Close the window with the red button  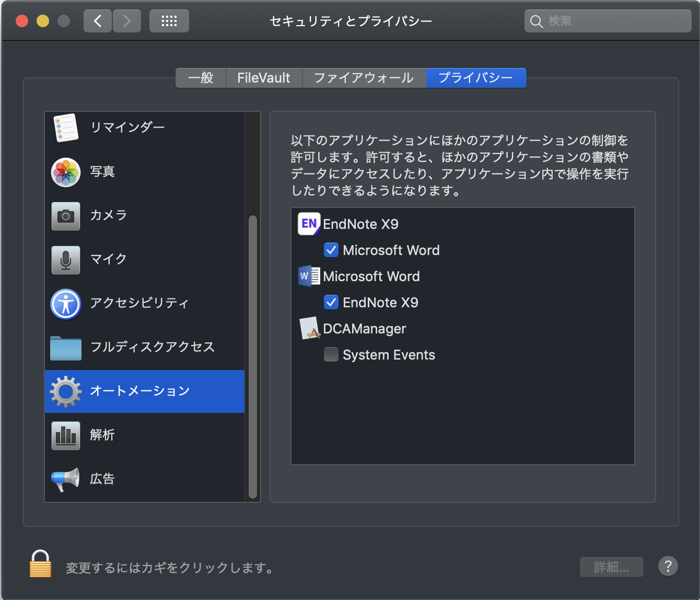22,21
